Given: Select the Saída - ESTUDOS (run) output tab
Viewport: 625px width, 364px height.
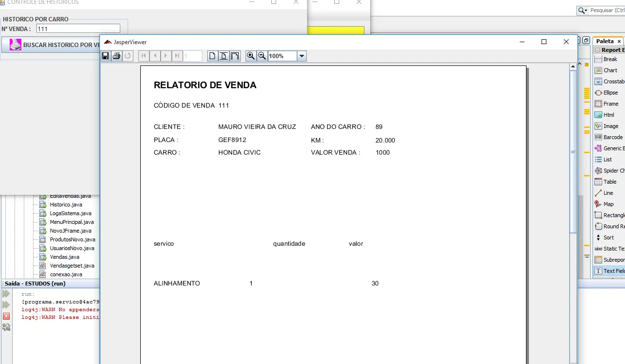Looking at the screenshot, I should pyautogui.click(x=35, y=284).
